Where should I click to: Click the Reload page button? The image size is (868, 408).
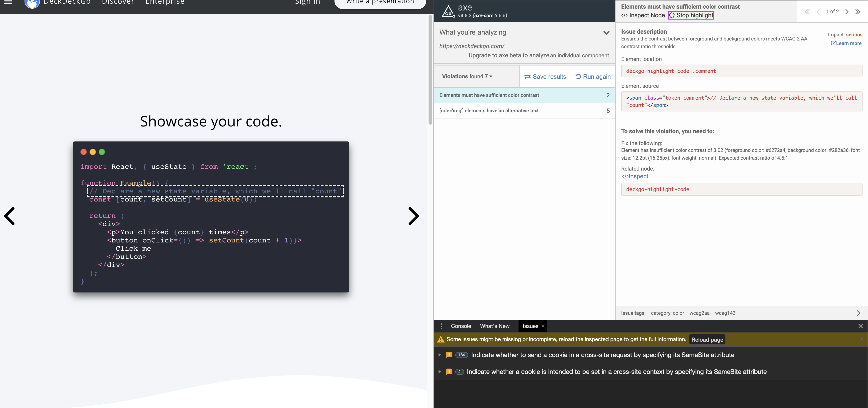[x=707, y=340]
